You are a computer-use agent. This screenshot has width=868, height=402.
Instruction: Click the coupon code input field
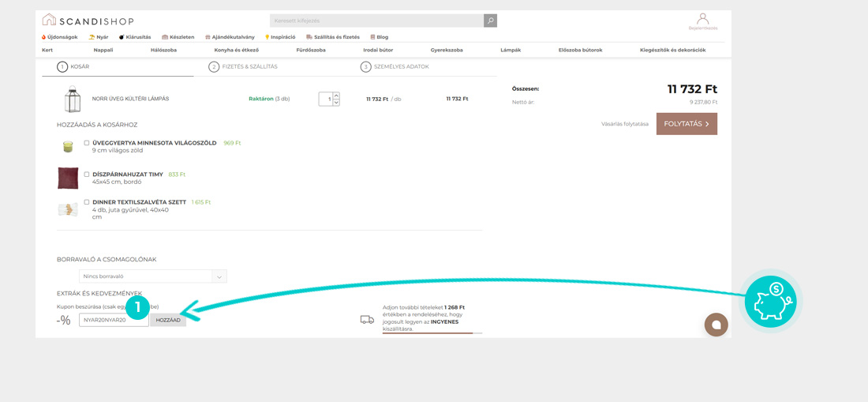tap(114, 320)
